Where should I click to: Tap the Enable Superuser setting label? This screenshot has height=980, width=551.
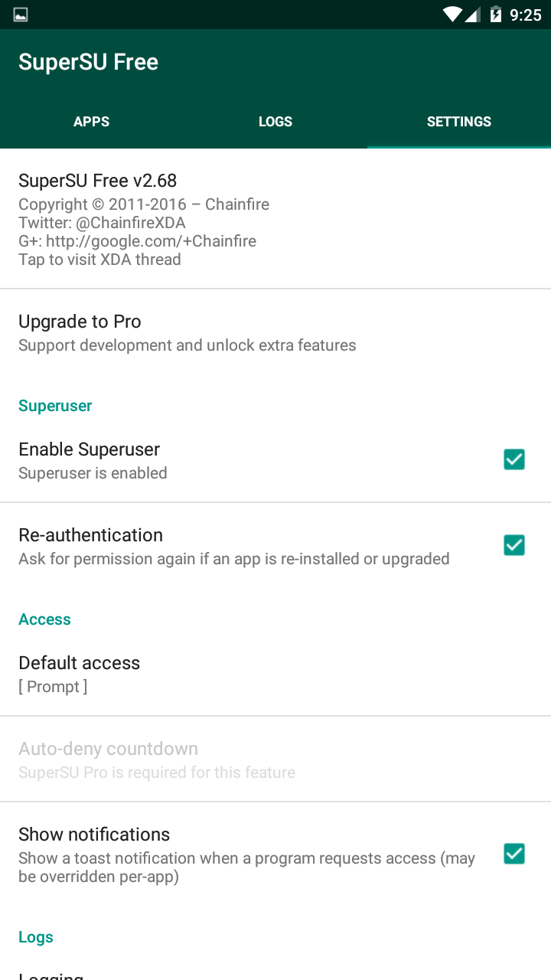point(90,449)
